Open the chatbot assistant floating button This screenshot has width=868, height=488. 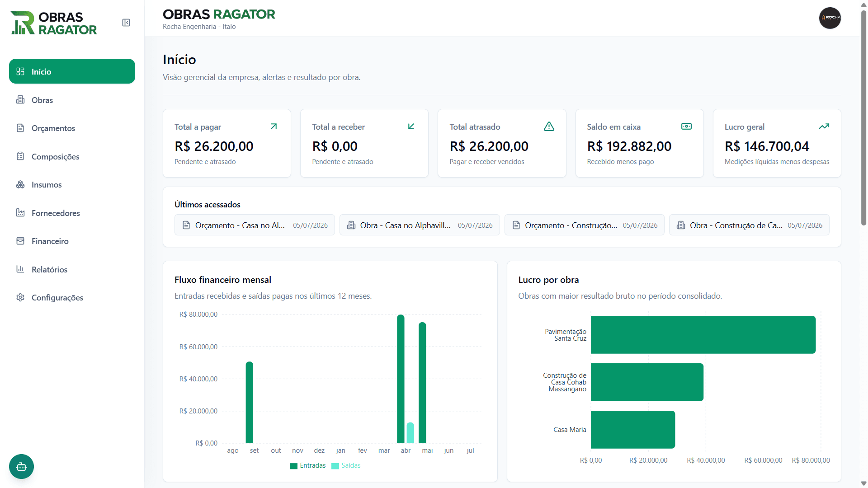click(x=21, y=466)
